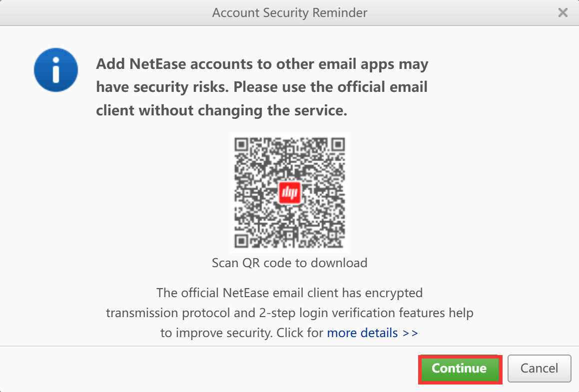Click the QR code's top-right finder square
The image size is (579, 392).
coord(338,145)
